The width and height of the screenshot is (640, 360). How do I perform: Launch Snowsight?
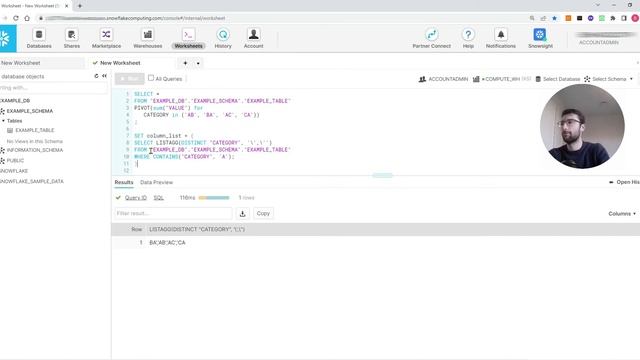(x=540, y=39)
